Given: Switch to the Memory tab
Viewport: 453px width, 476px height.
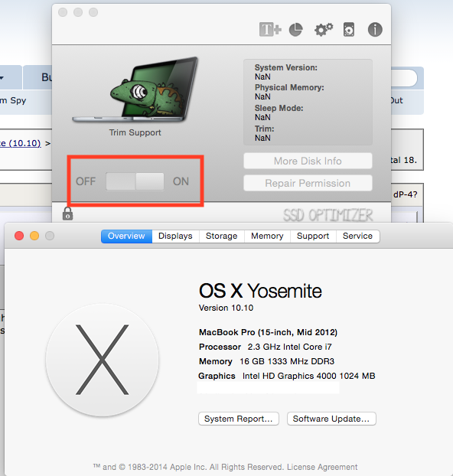Looking at the screenshot, I should tap(267, 236).
